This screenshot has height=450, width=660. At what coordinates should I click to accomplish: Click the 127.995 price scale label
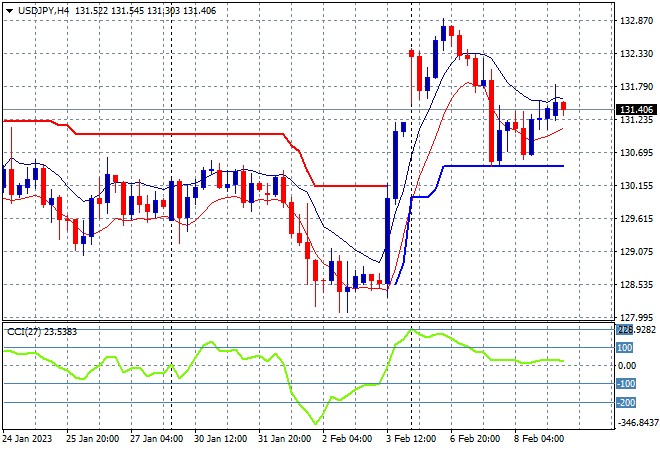coord(636,317)
